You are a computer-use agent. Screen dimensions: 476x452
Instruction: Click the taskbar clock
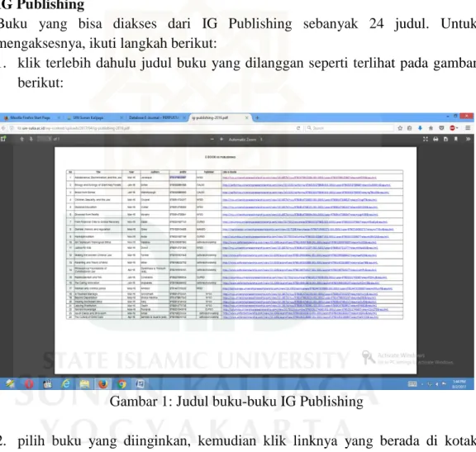point(459,384)
